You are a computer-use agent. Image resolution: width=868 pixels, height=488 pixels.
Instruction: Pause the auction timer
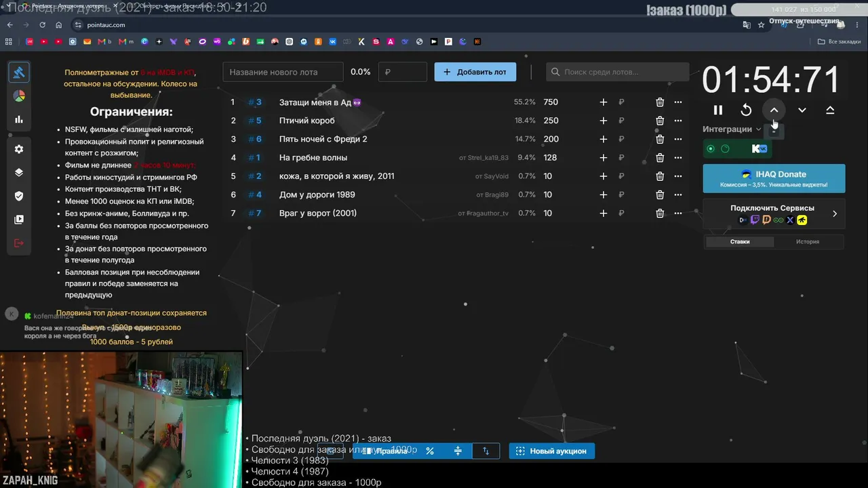(x=718, y=110)
